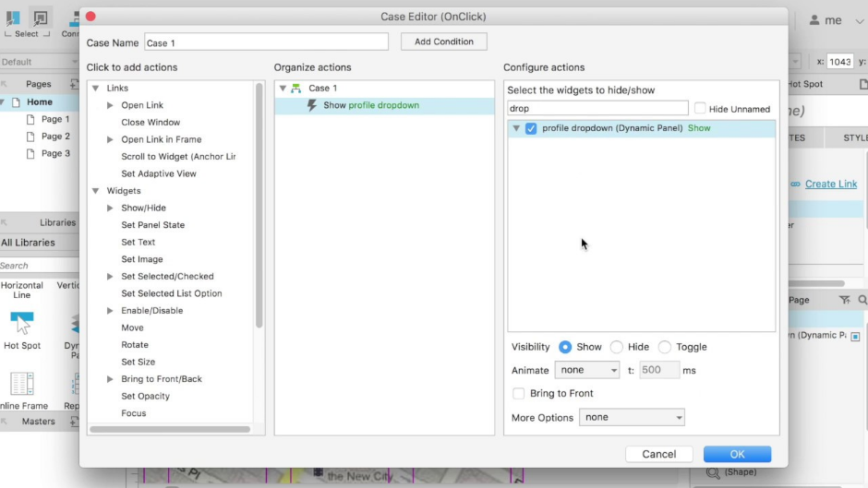Click the user account icon
The height and width of the screenshot is (488, 868).
coord(814,20)
